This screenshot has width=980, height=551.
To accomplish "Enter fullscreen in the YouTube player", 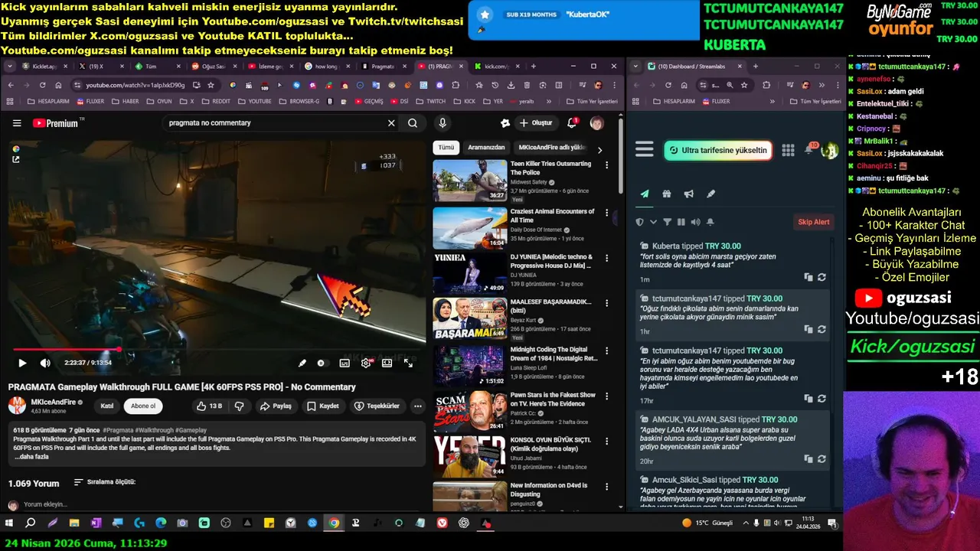I will point(408,363).
